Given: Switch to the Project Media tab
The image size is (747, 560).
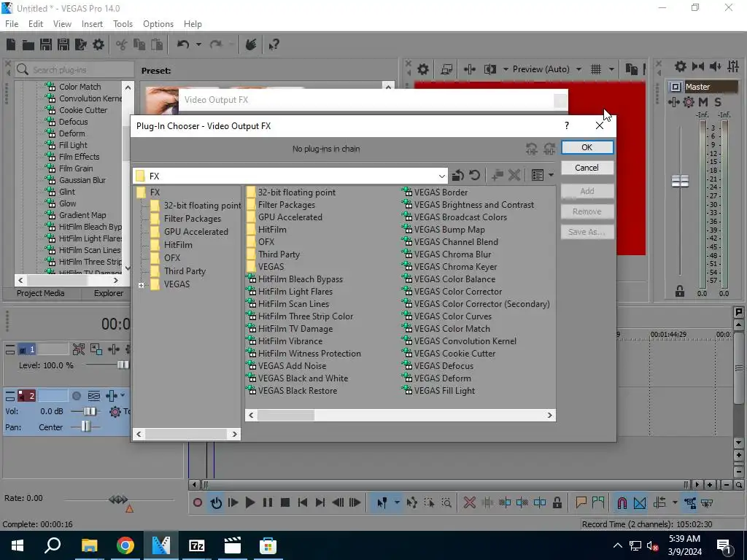Looking at the screenshot, I should pos(41,293).
